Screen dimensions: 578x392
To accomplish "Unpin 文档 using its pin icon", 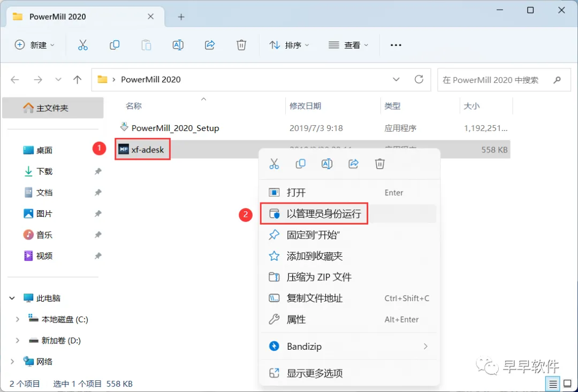I will click(98, 193).
